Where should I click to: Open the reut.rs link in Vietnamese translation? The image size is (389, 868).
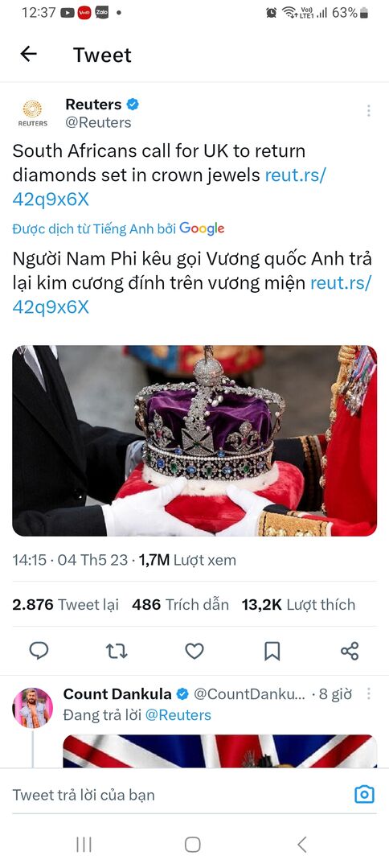coord(191,294)
